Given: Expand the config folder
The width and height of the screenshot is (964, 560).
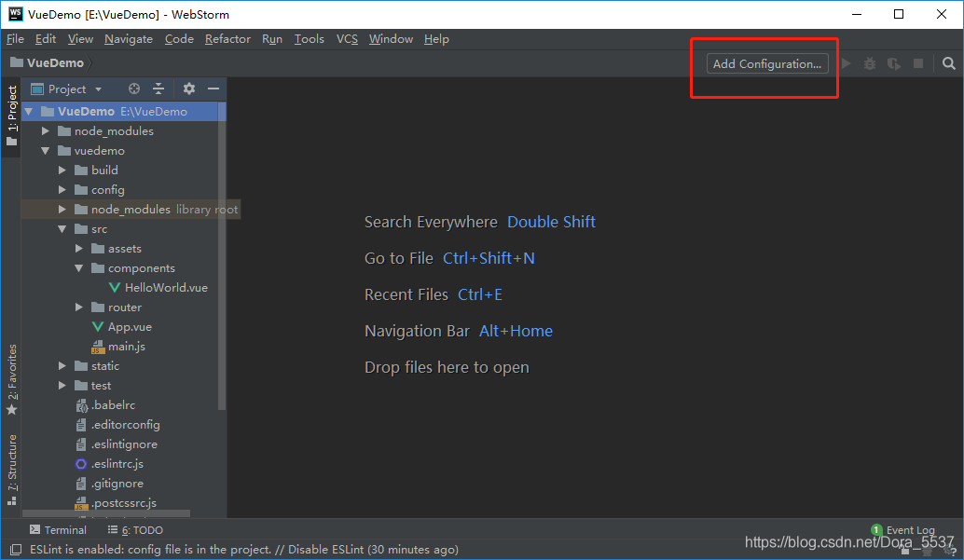Looking at the screenshot, I should click(x=62, y=190).
